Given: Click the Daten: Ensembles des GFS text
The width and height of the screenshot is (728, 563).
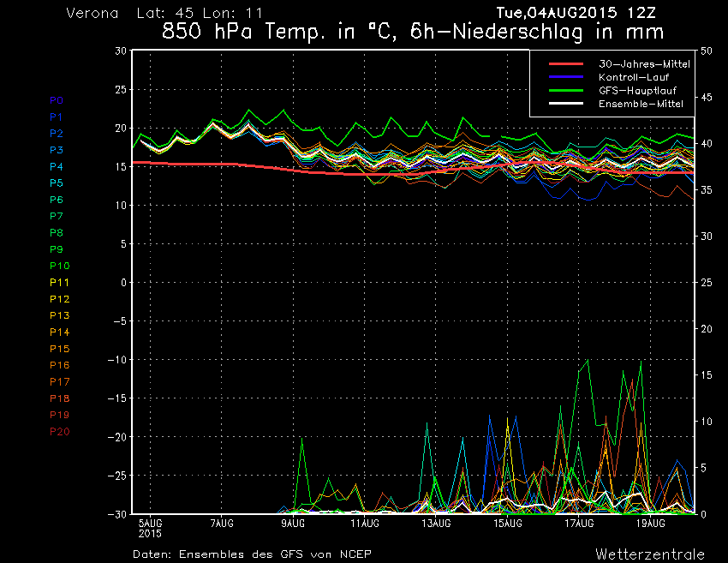Looking at the screenshot, I should [x=252, y=554].
